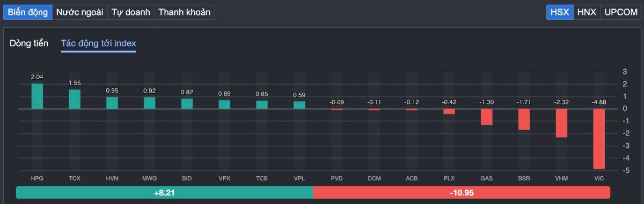Screen dimensions: 644x204
Task: Click the 0.65 value above TCB
Action: (262, 94)
